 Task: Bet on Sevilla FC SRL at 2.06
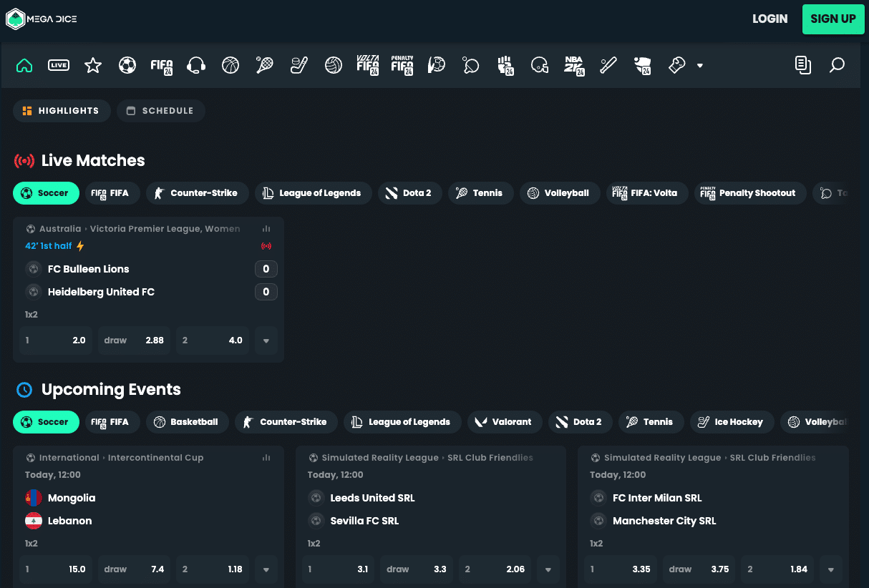coord(495,569)
